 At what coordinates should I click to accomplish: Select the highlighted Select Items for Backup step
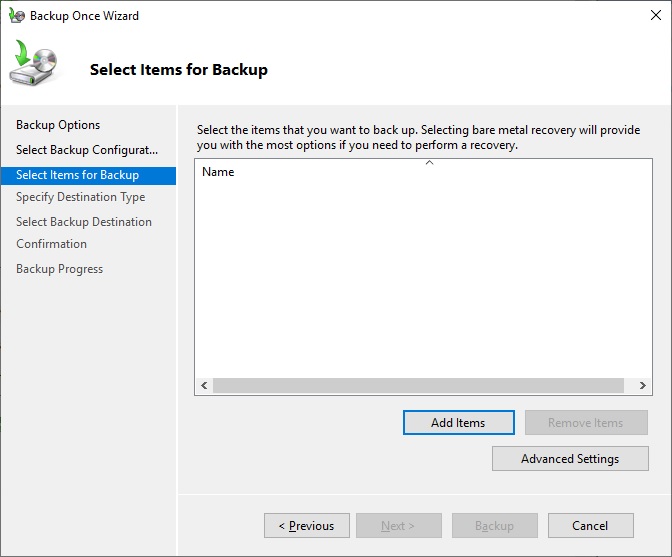click(78, 175)
